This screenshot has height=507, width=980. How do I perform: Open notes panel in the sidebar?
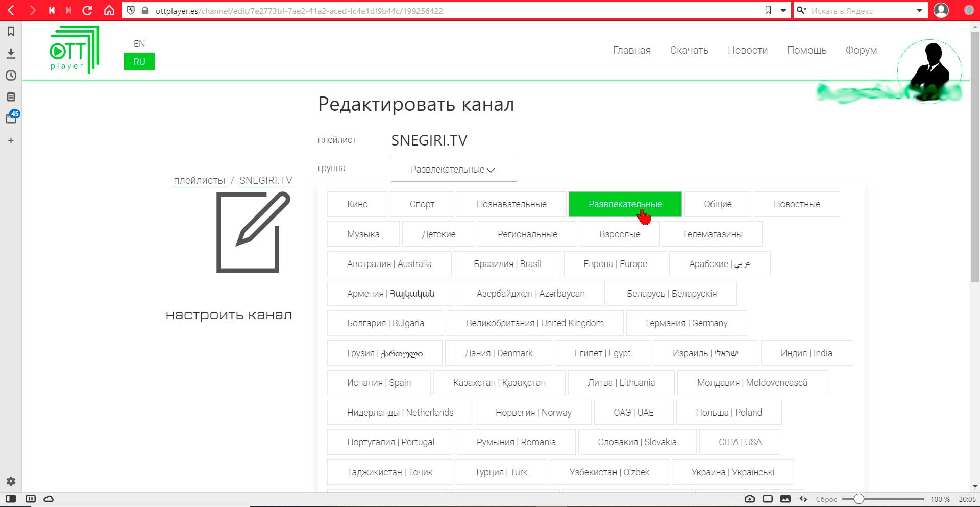pos(11,97)
